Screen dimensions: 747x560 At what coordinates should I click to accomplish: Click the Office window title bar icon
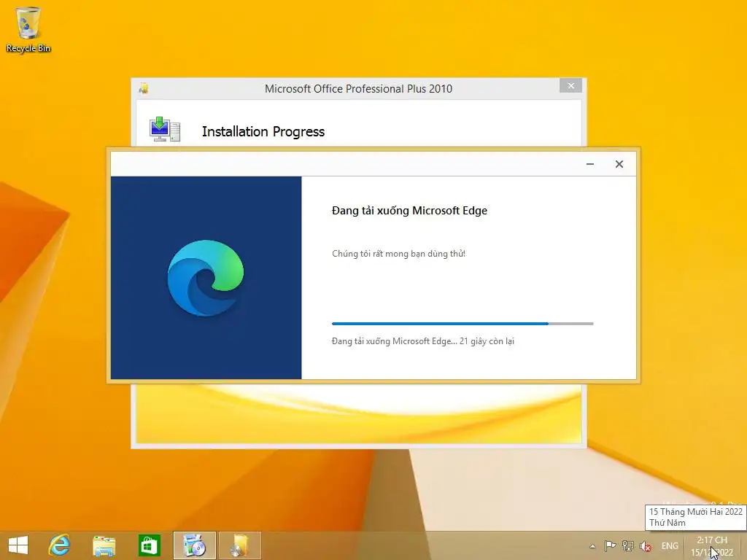click(x=144, y=88)
